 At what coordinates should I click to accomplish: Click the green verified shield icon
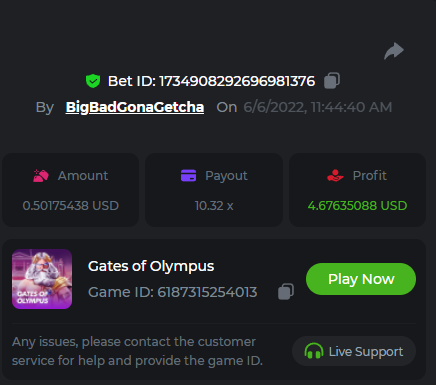pos(93,81)
